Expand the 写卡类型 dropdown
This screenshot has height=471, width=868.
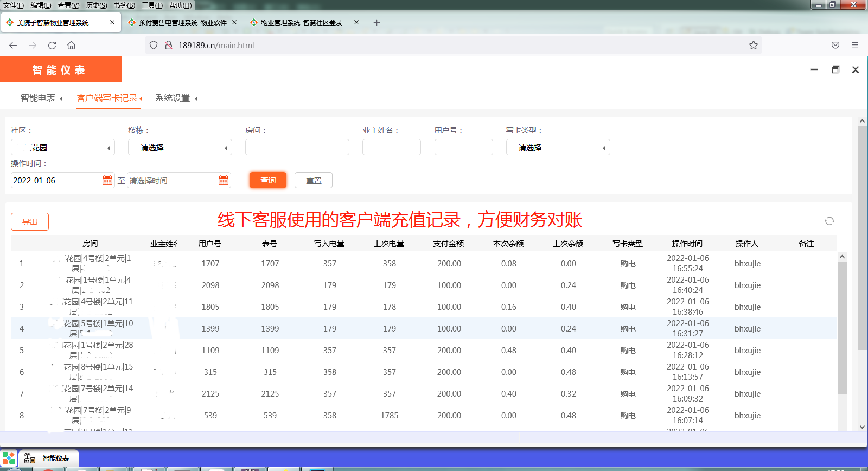click(558, 148)
